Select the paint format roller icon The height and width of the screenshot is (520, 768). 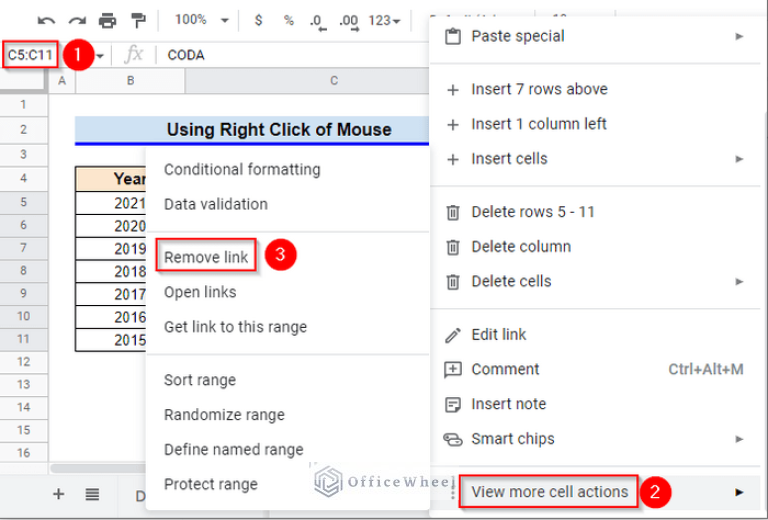tap(138, 20)
